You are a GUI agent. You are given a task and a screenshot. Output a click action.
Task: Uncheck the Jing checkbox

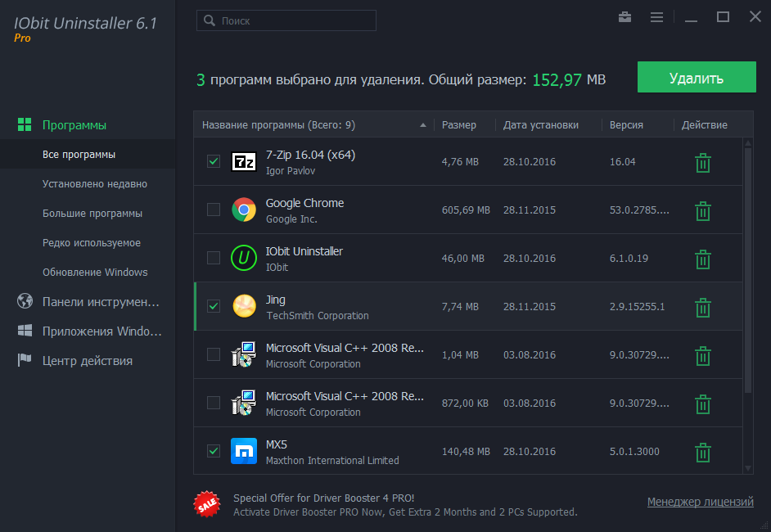(x=214, y=306)
